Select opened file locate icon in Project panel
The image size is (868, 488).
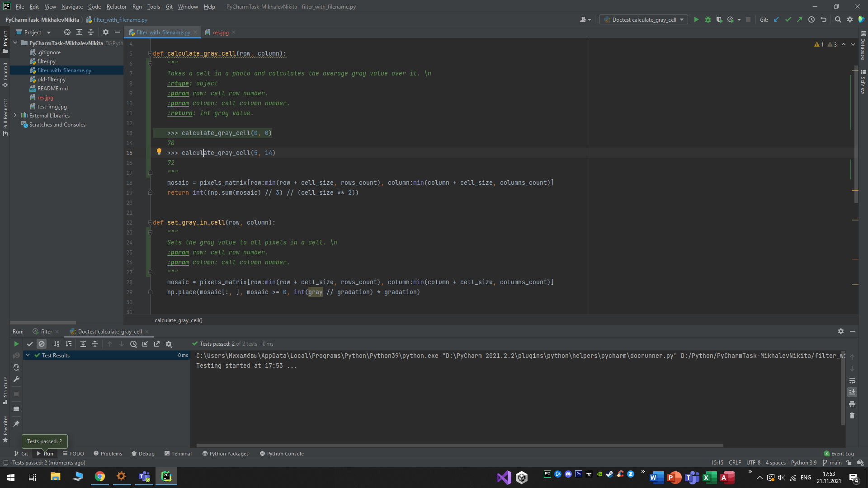(67, 32)
